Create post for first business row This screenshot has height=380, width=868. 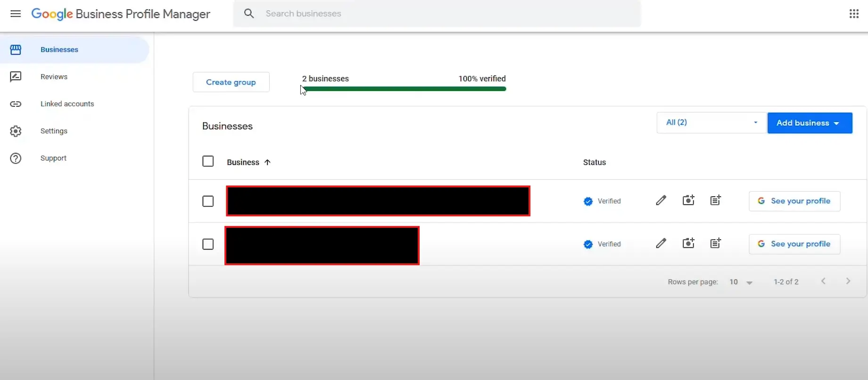coord(715,200)
